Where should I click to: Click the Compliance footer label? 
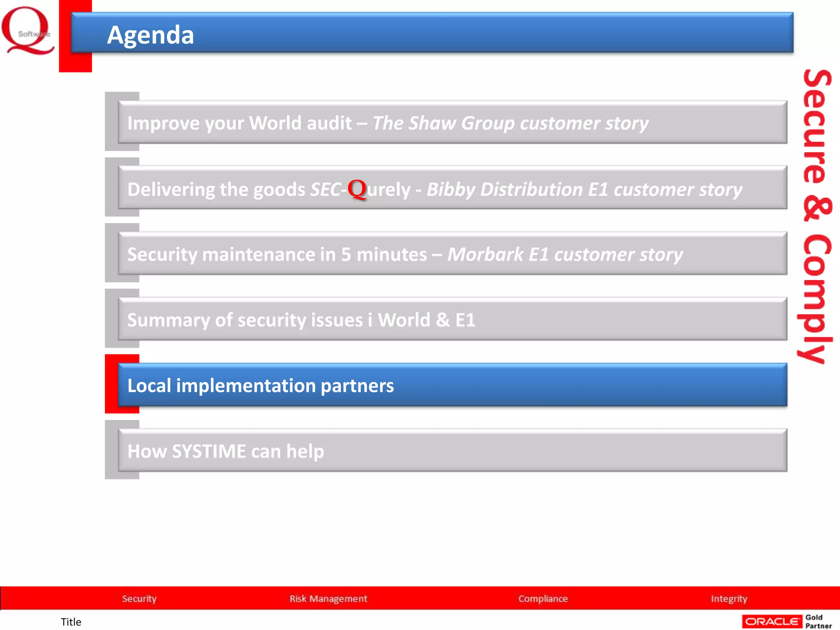click(543, 599)
